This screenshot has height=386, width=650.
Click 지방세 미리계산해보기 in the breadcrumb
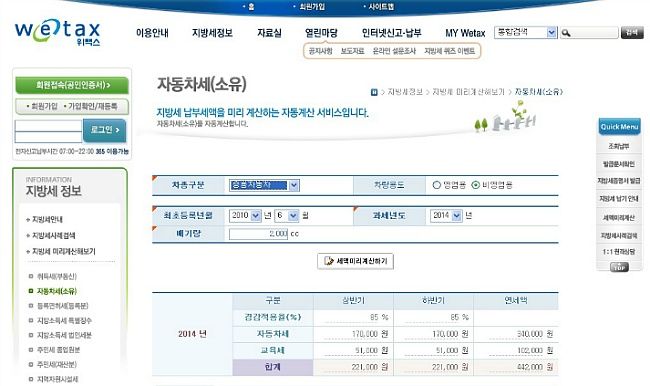pyautogui.click(x=468, y=92)
